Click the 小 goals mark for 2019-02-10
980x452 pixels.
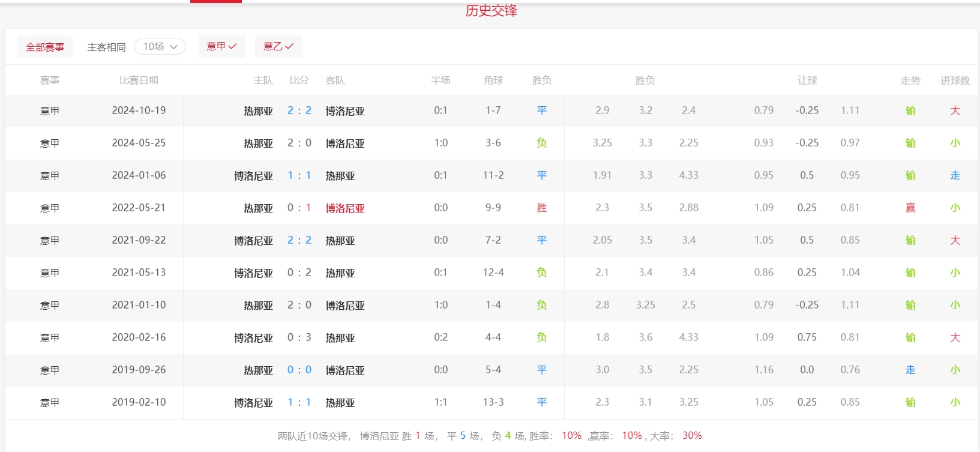[x=955, y=402]
